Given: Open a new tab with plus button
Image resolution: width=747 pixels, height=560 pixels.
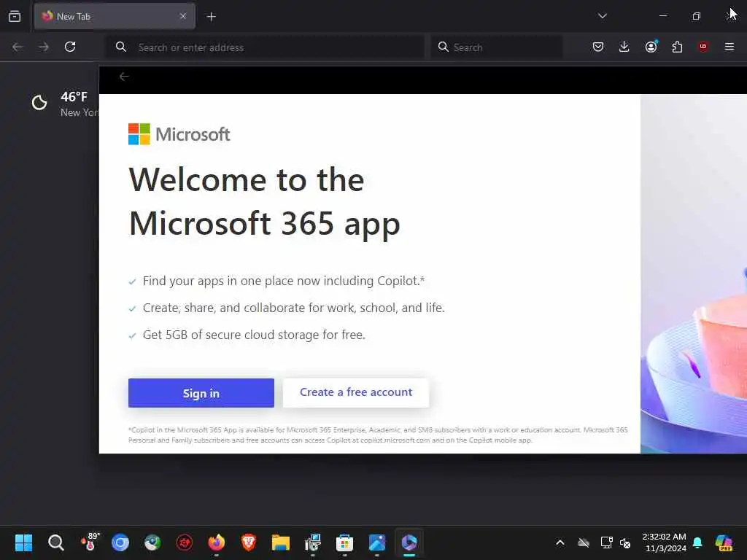Looking at the screenshot, I should (x=211, y=17).
